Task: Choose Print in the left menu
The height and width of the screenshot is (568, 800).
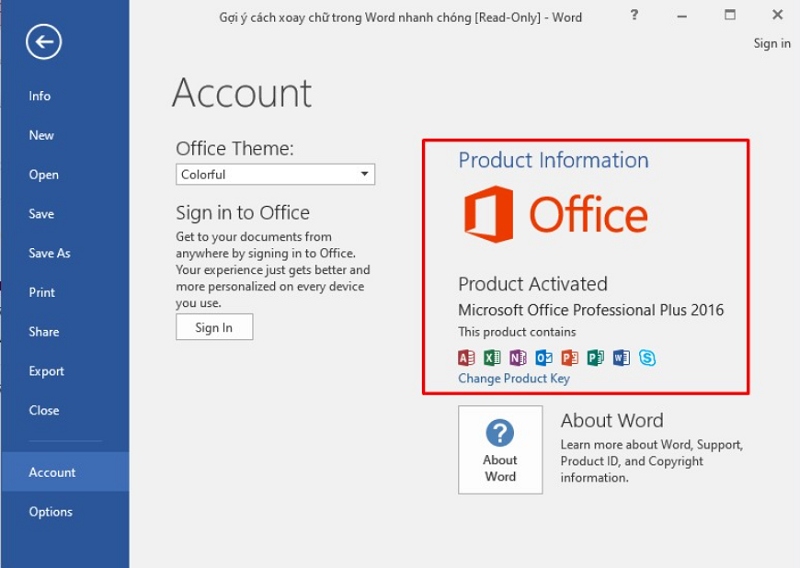Action: (42, 292)
